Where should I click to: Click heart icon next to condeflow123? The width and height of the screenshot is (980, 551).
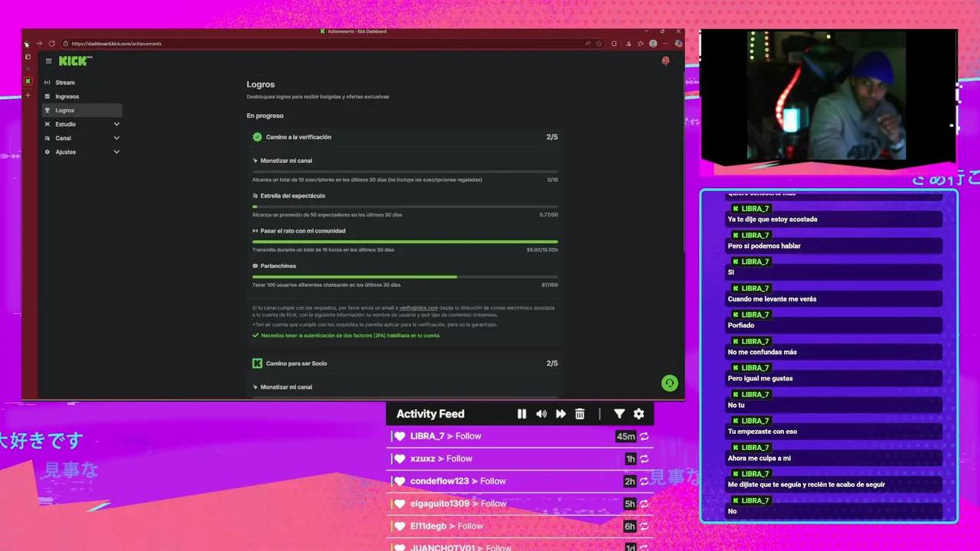399,481
